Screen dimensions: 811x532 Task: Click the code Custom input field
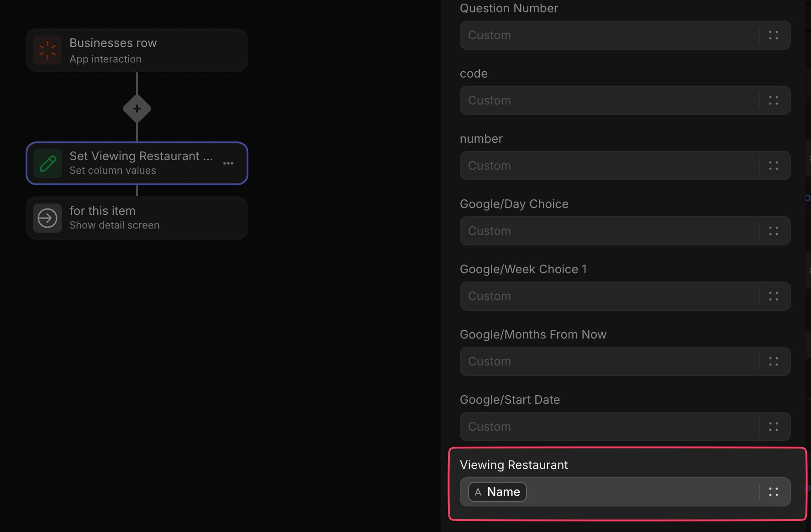pyautogui.click(x=610, y=100)
